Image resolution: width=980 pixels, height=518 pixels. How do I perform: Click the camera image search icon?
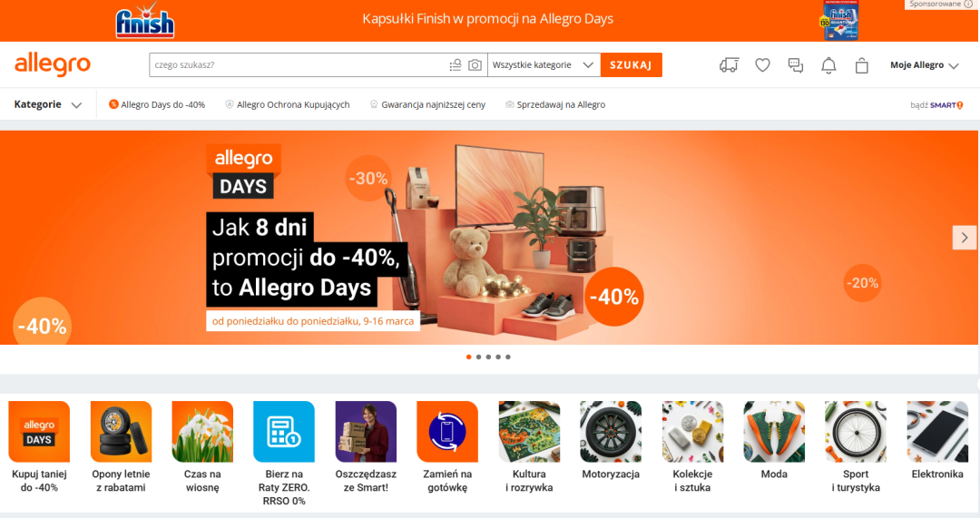(x=475, y=65)
